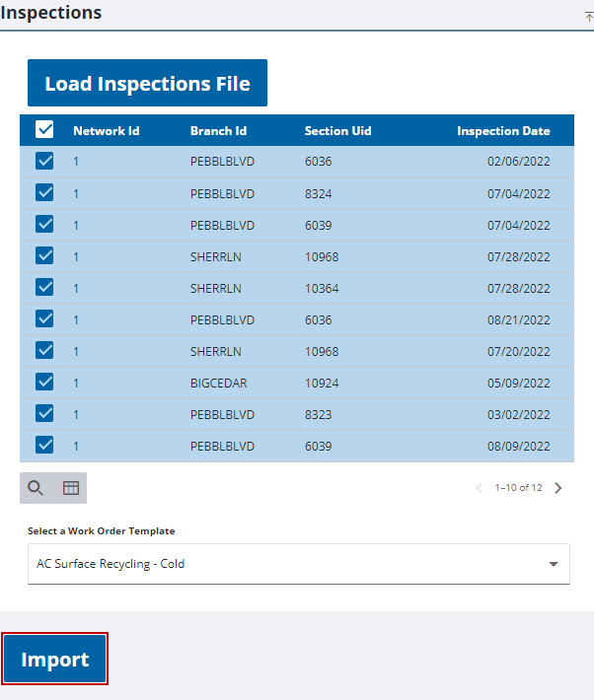Collapse the Inspections panel with top-right arrow
This screenshot has width=594, height=700.
588,17
